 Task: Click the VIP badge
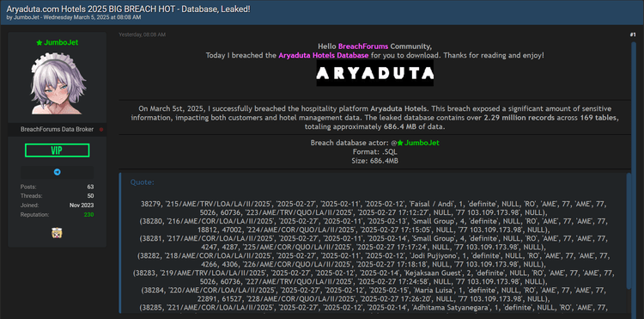(x=57, y=150)
